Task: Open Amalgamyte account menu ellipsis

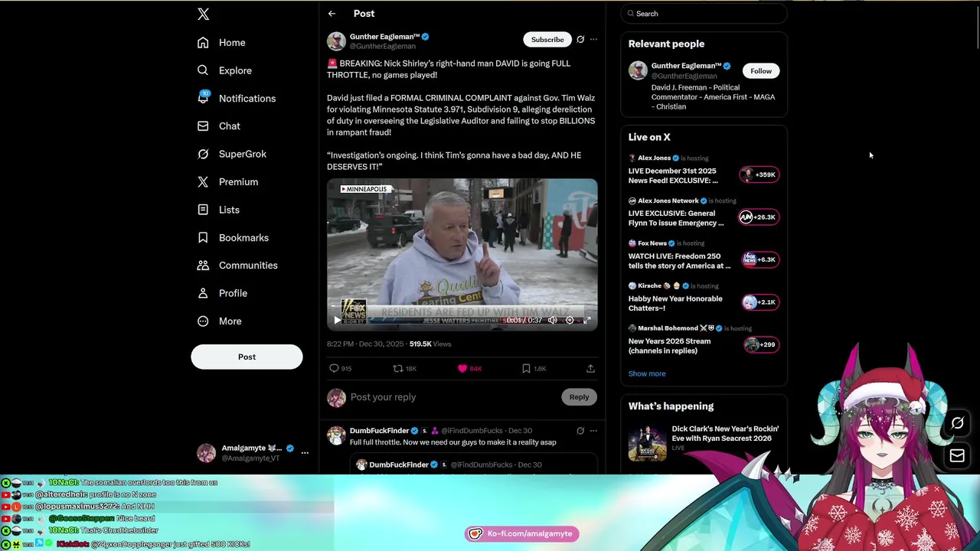Action: pos(305,453)
